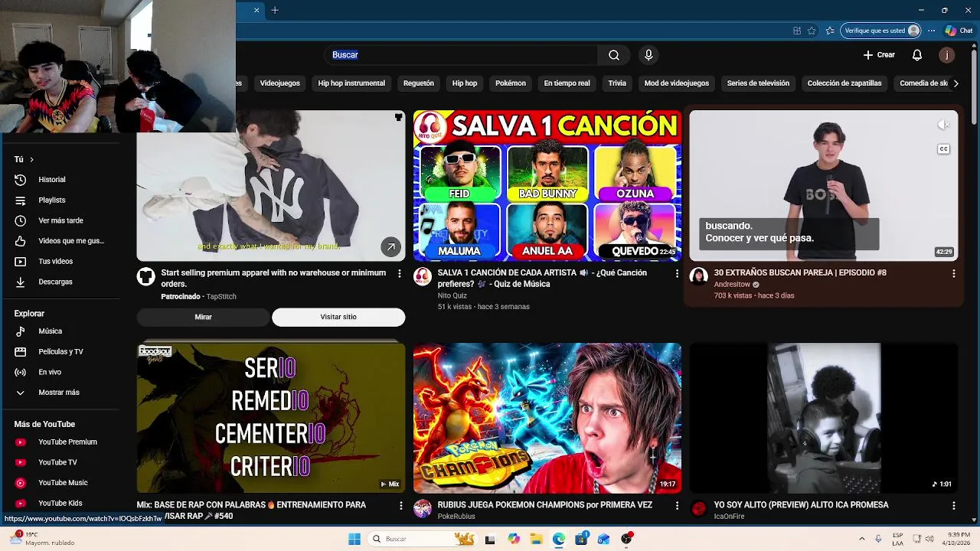Open the Windows Start menu
Screen dimensions: 980x551
[354, 539]
